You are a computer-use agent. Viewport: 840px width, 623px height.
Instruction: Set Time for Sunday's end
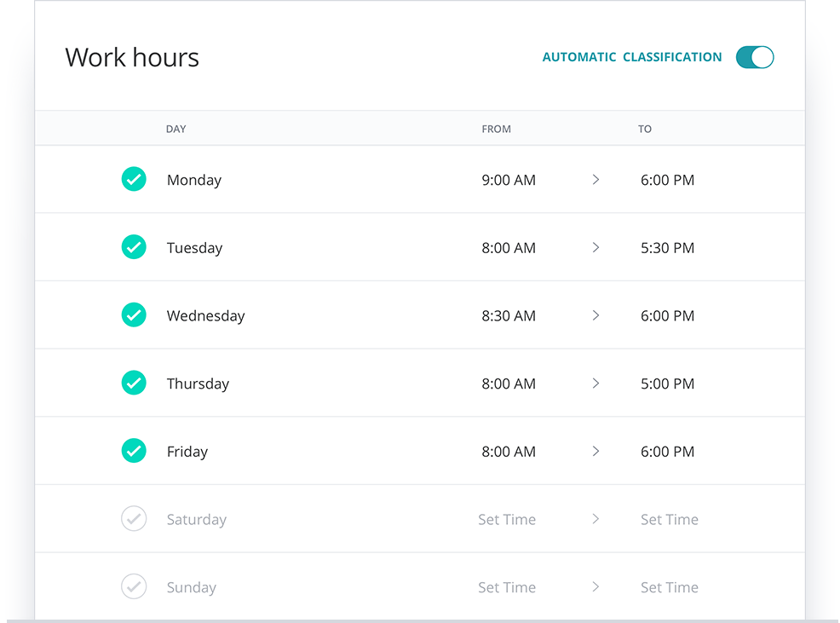pyautogui.click(x=670, y=587)
